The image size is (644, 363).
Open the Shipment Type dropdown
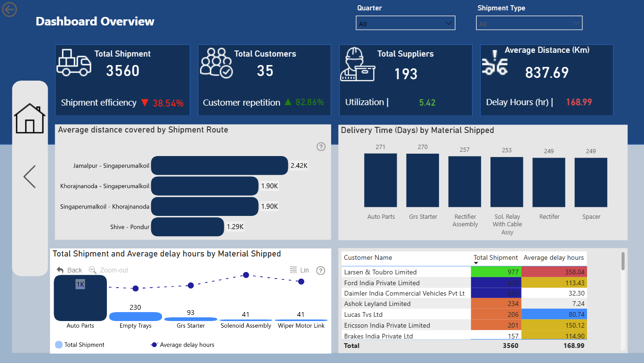[530, 23]
